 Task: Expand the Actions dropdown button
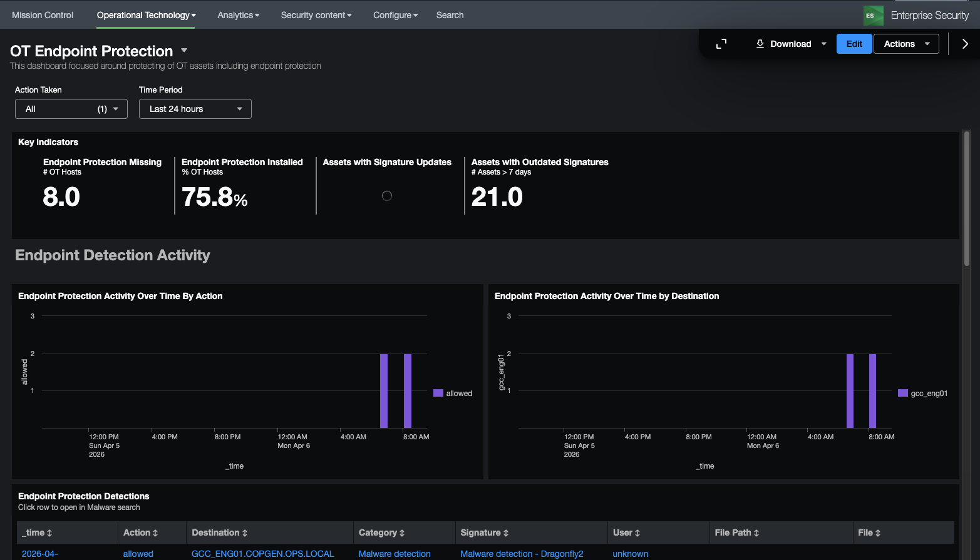point(905,44)
